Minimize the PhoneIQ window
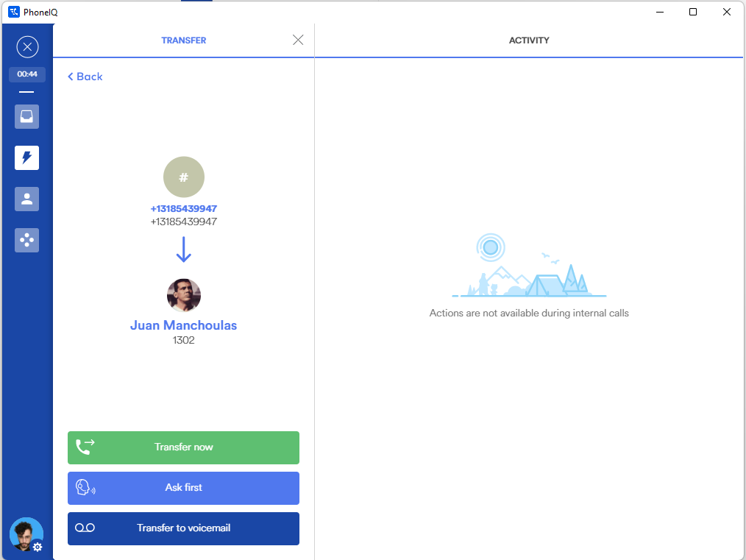This screenshot has height=560, width=746. pyautogui.click(x=659, y=12)
